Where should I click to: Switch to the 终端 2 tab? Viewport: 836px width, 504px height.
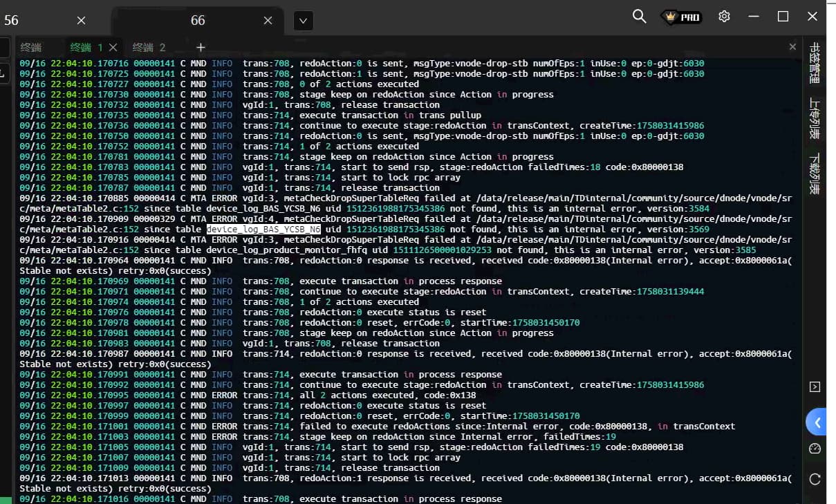coord(149,47)
